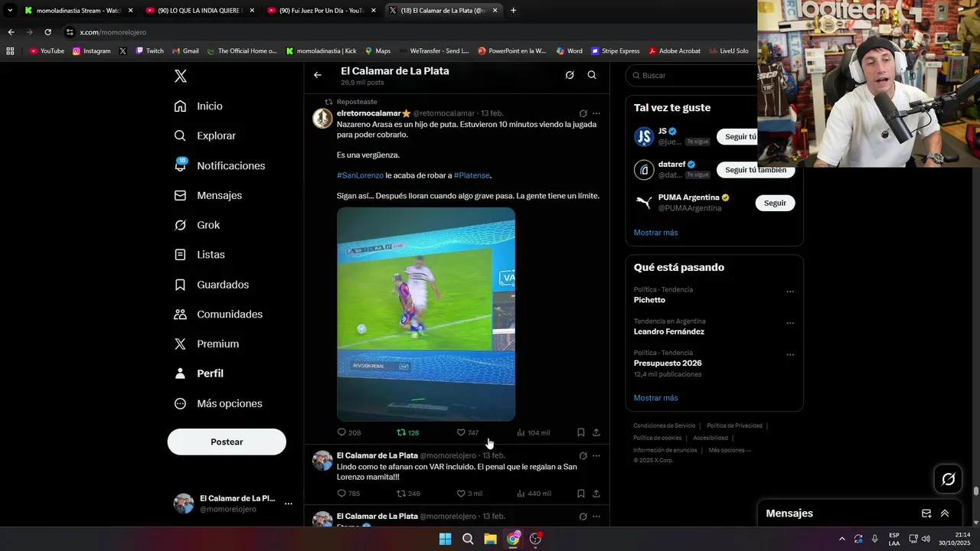Like the post with 3 mil likes
This screenshot has height=551, width=980.
[469, 494]
